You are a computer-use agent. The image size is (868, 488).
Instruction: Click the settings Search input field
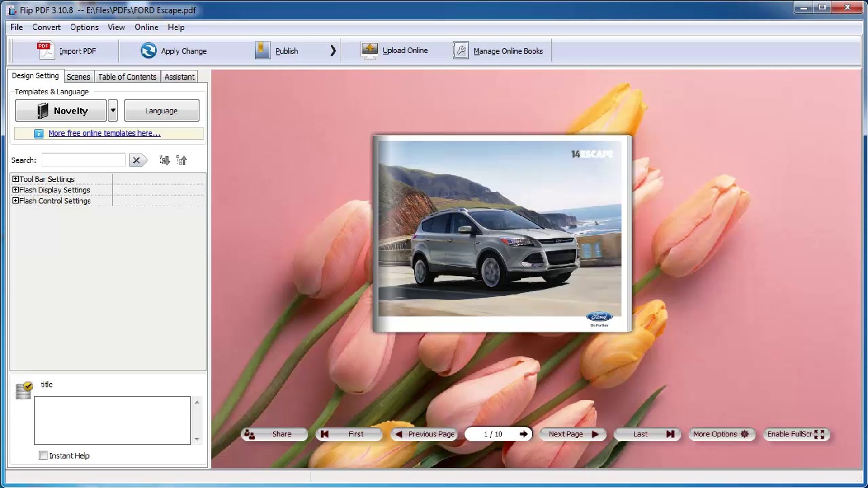point(84,160)
